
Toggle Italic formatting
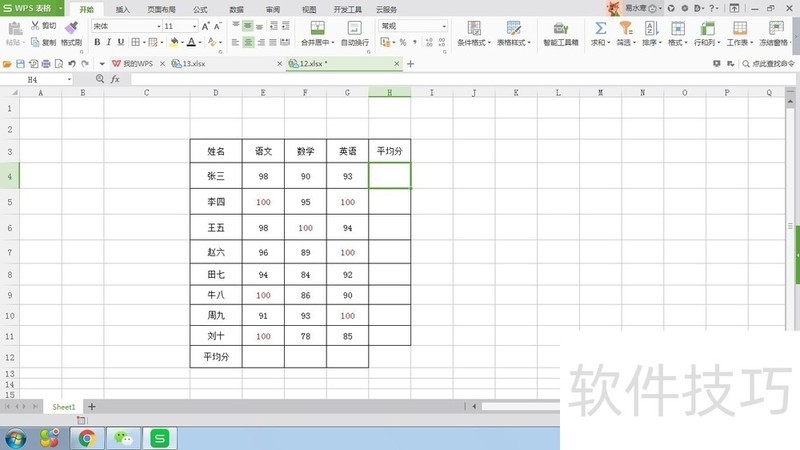pos(109,42)
